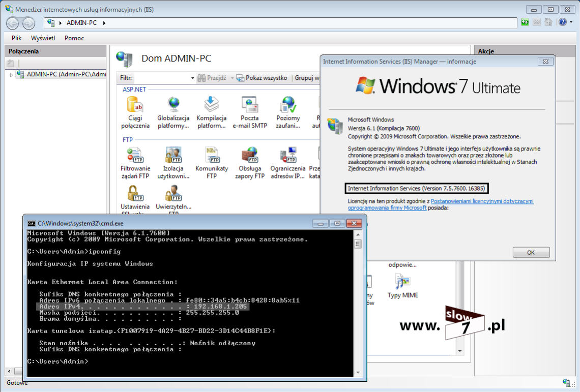Viewport: 580px width, 392px height.
Task: Click the stop loading X icon
Action: (536, 22)
